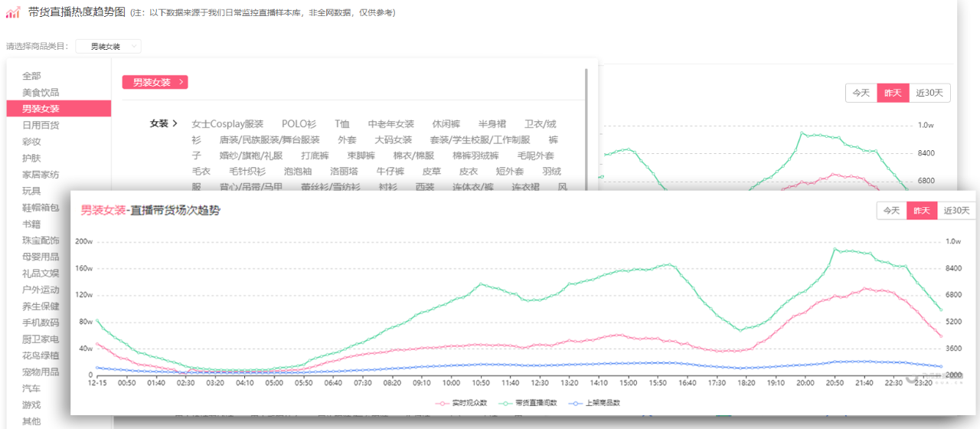Screen dimensions: 980x429
Task: Select 大码女装 subcategory
Action: (x=393, y=140)
